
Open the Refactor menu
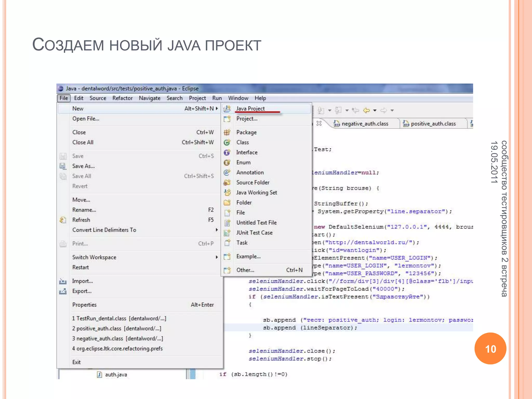[122, 98]
